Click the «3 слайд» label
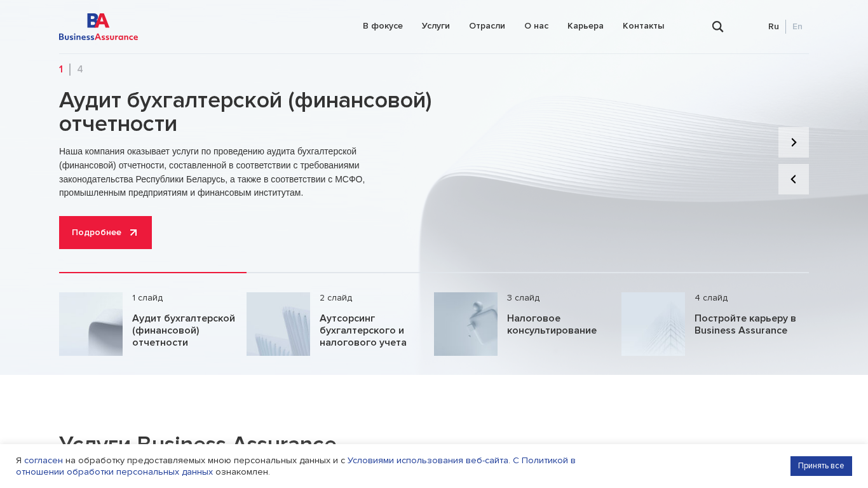Image resolution: width=868 pixels, height=488 pixels. point(523,297)
